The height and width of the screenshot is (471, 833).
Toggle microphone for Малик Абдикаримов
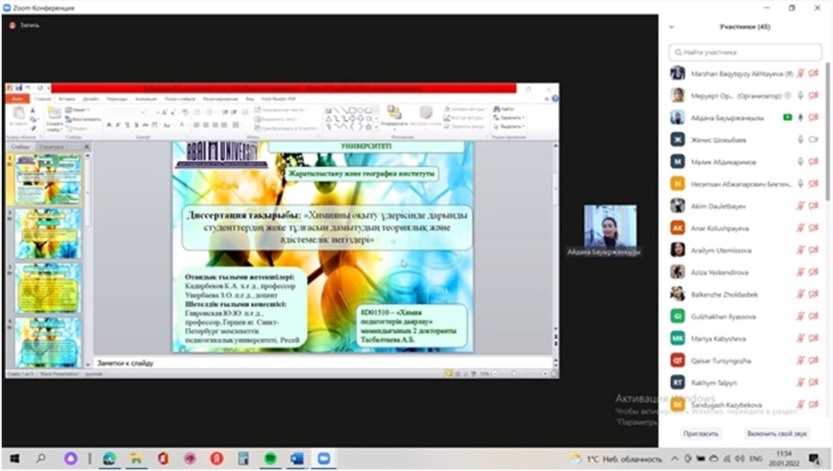tap(800, 161)
